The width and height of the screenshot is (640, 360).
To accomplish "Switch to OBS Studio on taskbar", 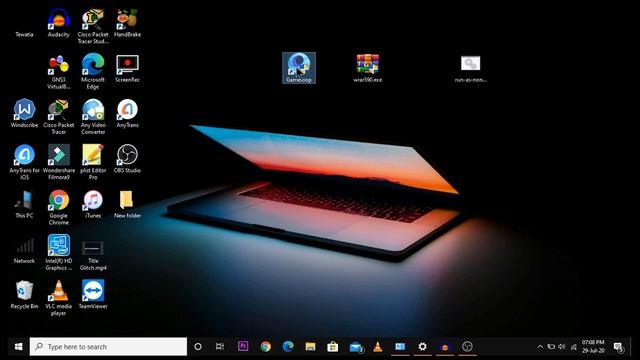I will coord(467,347).
